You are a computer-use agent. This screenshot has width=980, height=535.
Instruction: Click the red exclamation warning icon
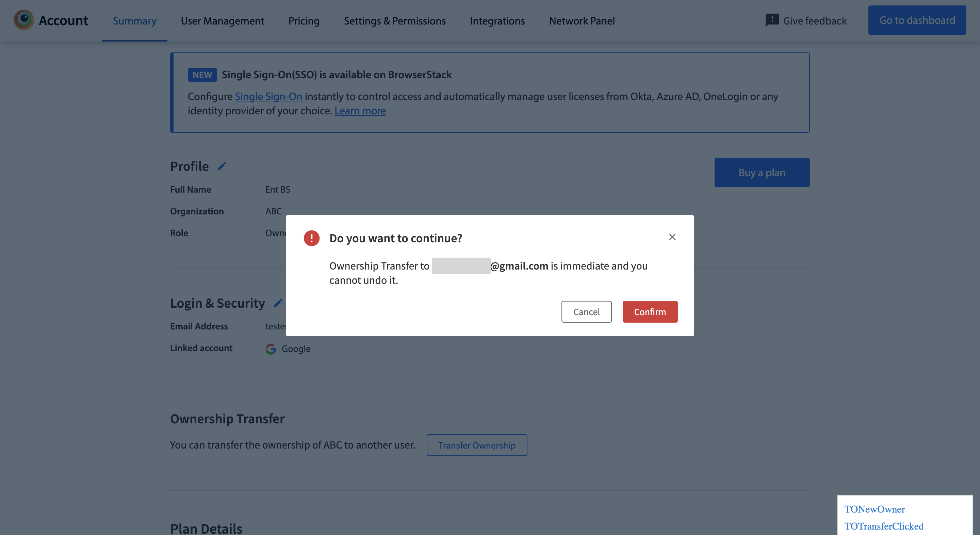pos(311,238)
